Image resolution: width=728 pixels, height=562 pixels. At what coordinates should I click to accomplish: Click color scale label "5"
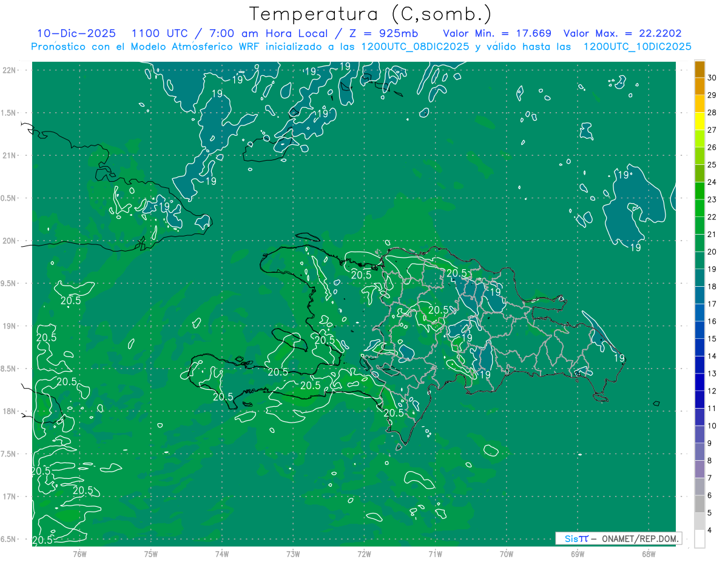(711, 512)
